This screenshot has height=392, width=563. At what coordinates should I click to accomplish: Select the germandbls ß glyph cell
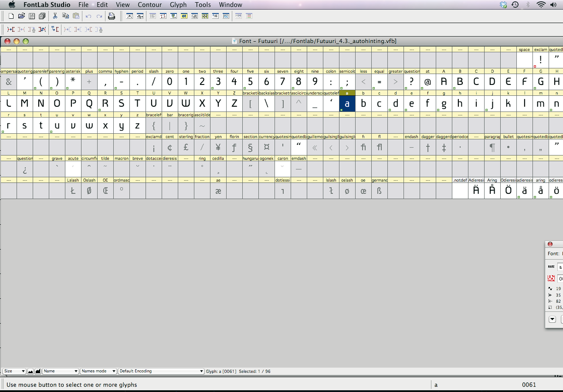point(380,191)
